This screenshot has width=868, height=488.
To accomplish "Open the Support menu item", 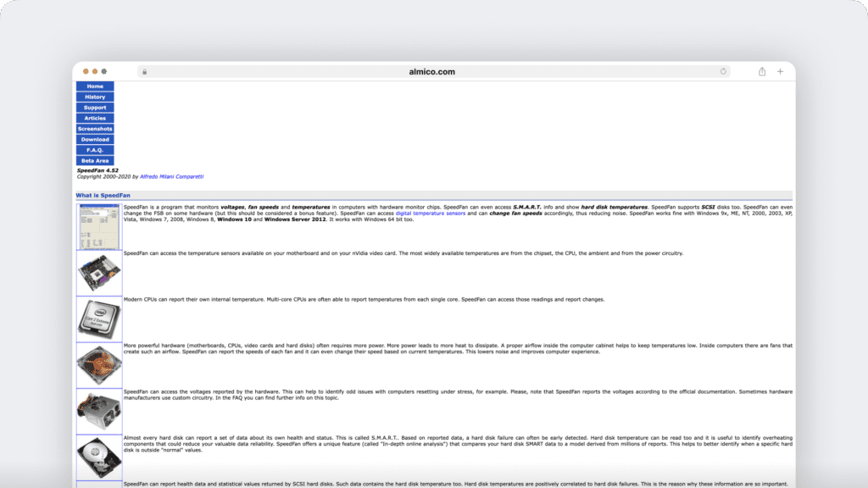I will (95, 108).
